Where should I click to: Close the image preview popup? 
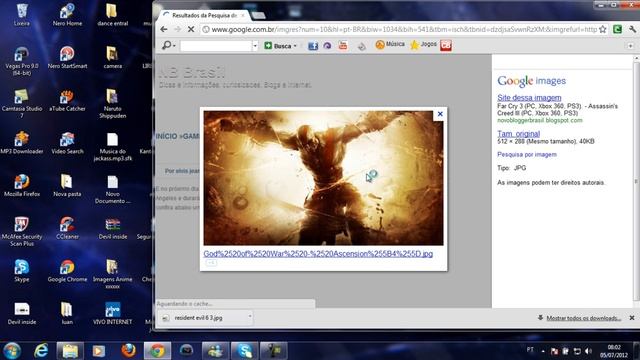pos(440,114)
